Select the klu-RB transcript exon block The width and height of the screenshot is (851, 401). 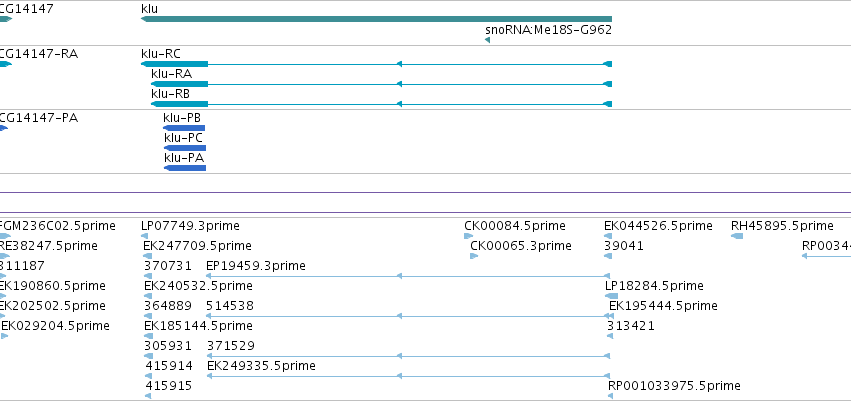pyautogui.click(x=179, y=104)
